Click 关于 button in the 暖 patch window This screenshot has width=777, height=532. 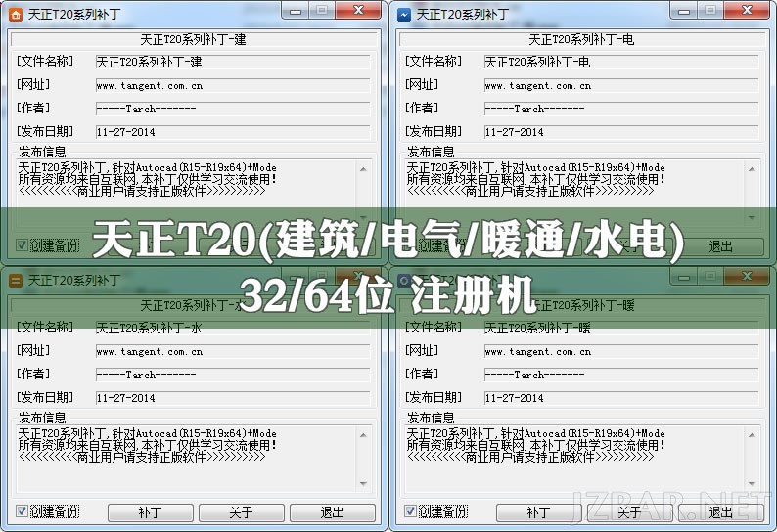pyautogui.click(x=630, y=512)
